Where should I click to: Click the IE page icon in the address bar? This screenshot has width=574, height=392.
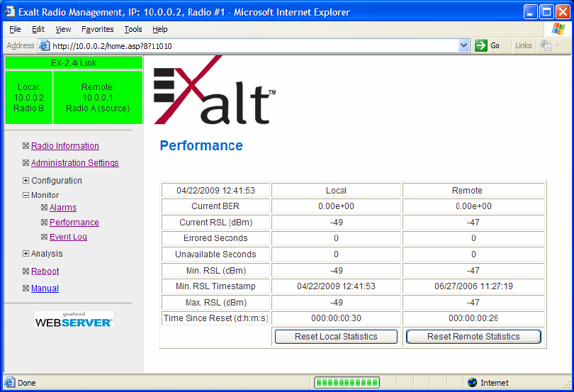(x=45, y=46)
